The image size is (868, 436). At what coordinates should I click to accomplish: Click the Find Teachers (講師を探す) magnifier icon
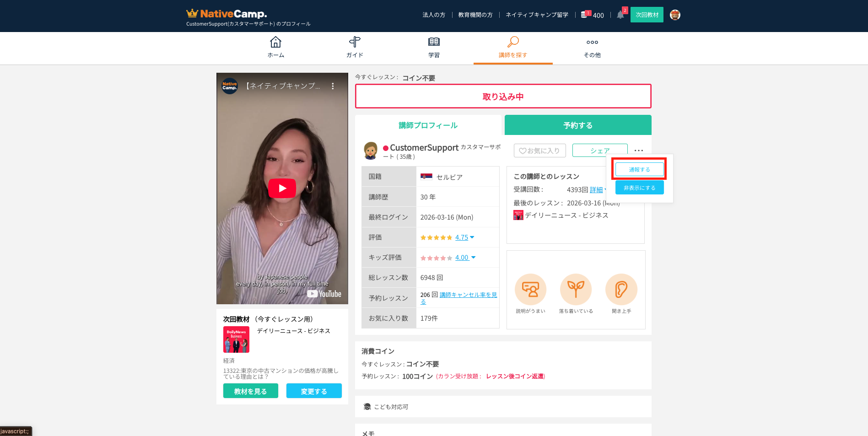pyautogui.click(x=513, y=42)
